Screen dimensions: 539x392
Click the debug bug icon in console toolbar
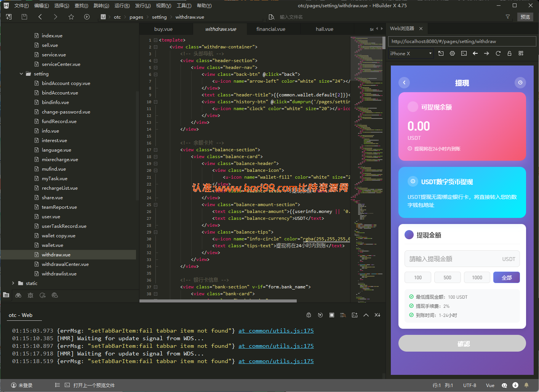click(x=309, y=315)
